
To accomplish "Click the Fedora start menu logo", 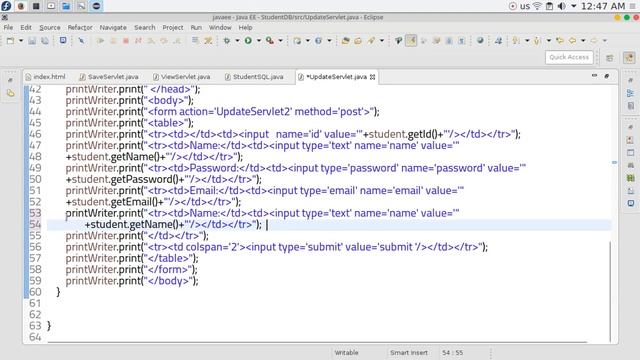I will coord(6,6).
